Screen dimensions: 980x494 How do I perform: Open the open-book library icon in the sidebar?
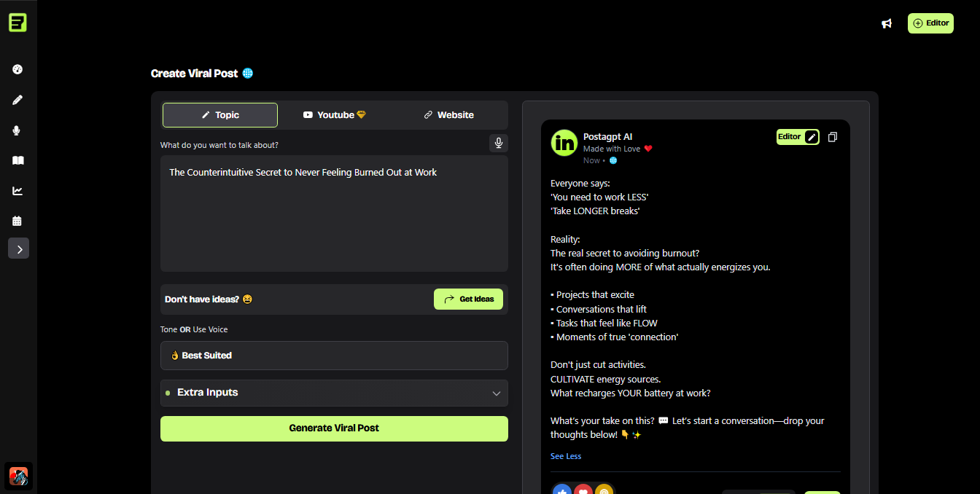[18, 160]
